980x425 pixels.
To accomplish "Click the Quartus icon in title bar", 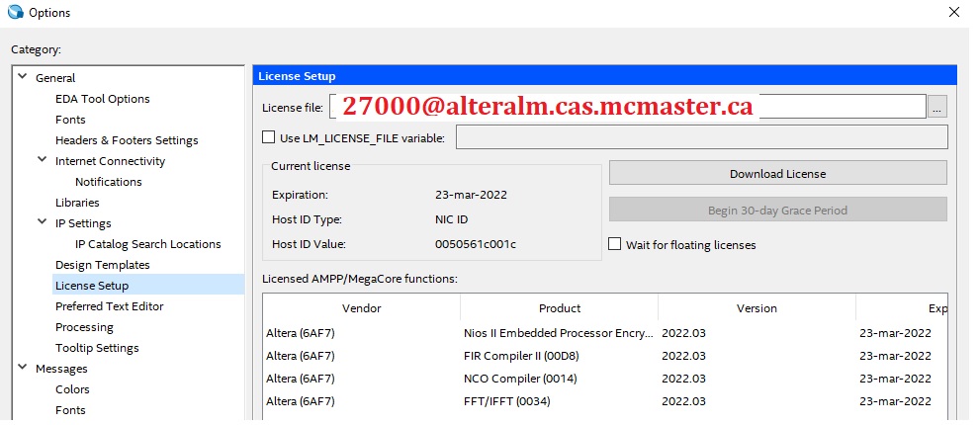I will tap(14, 13).
